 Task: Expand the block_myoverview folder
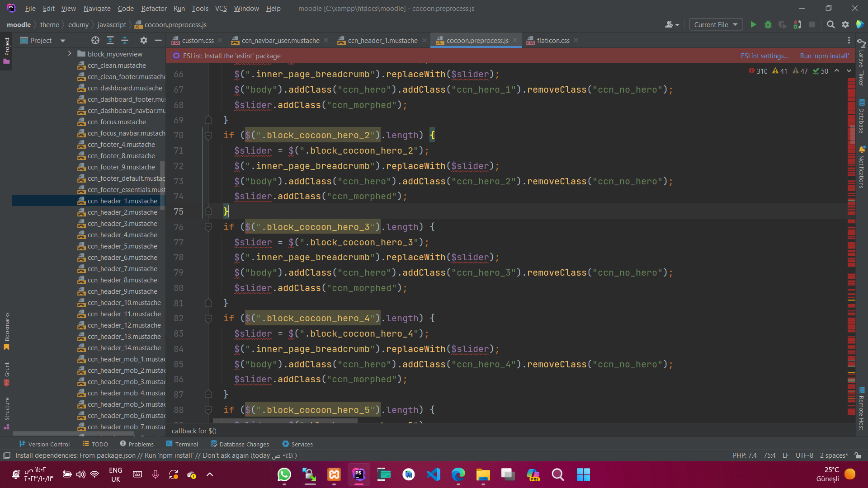point(70,54)
